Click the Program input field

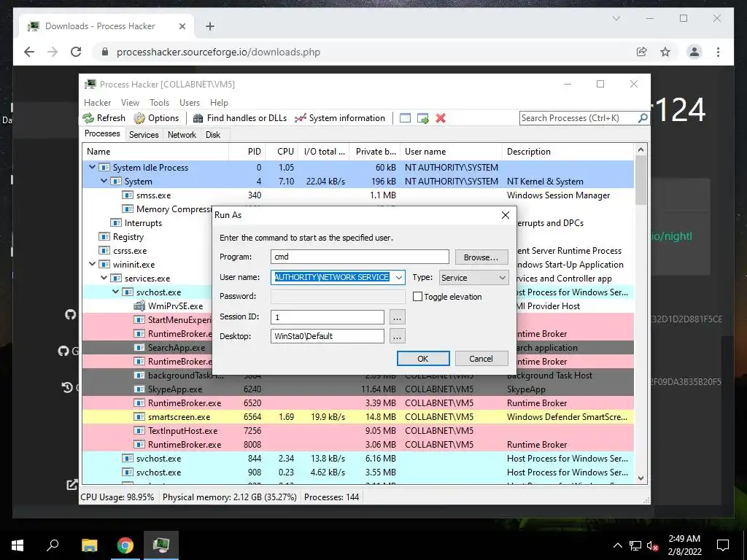(x=360, y=257)
